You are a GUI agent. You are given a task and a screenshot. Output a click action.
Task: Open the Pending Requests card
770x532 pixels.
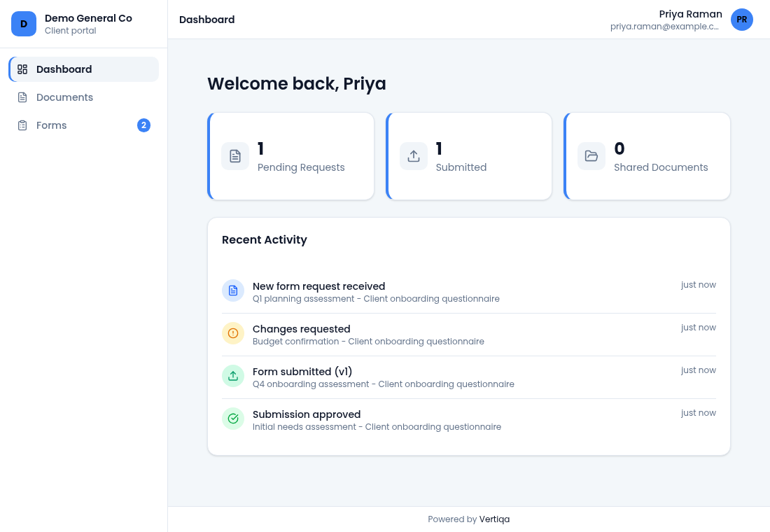[291, 156]
